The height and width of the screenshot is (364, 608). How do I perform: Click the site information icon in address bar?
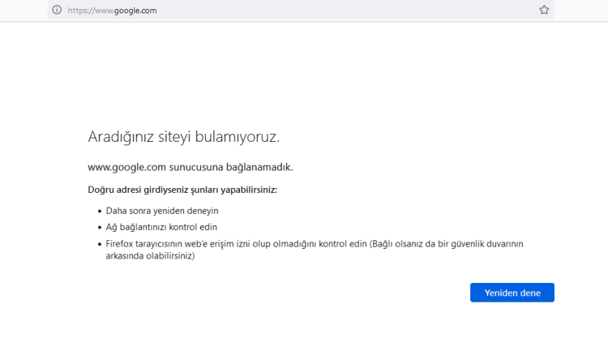[57, 10]
